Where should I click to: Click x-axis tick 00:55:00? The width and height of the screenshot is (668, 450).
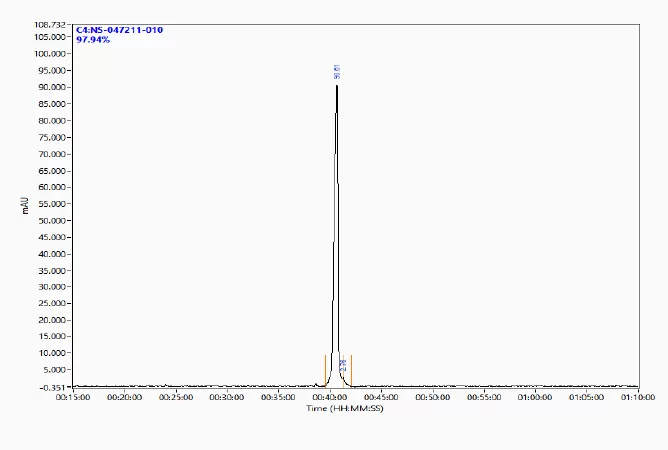484,397
